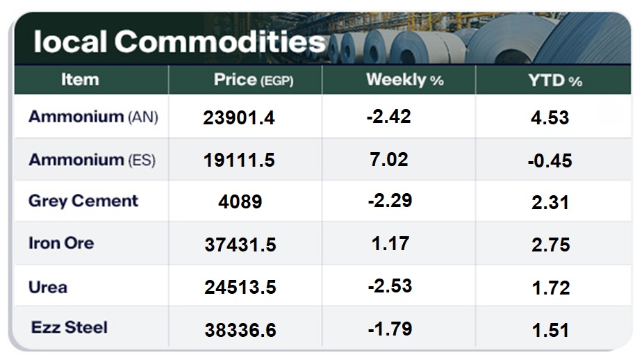The image size is (644, 364).
Task: Select the Urea row label
Action: [x=48, y=286]
